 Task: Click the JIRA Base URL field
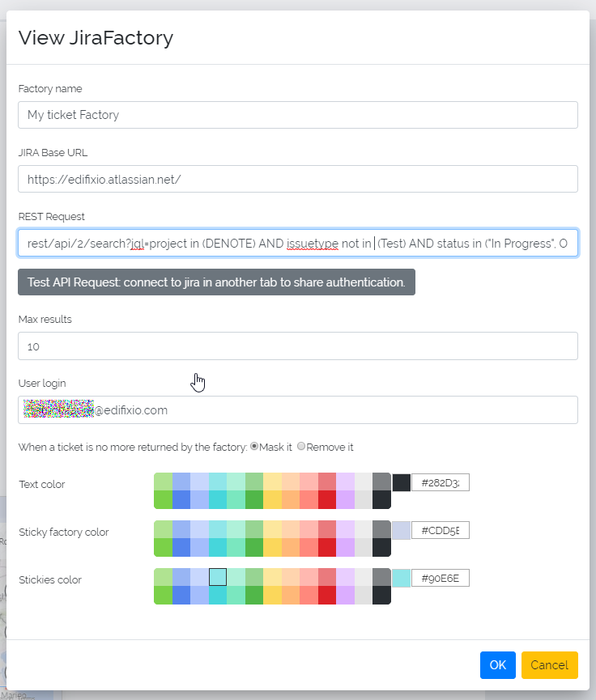click(x=297, y=179)
